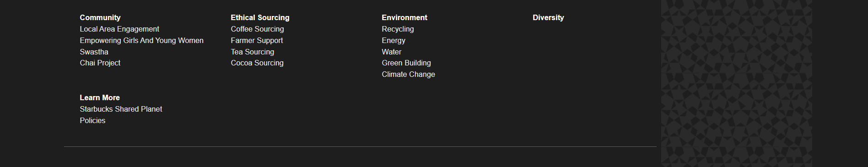This screenshot has width=868, height=167.
Task: Visit the Green Building page
Action: coord(406,63)
